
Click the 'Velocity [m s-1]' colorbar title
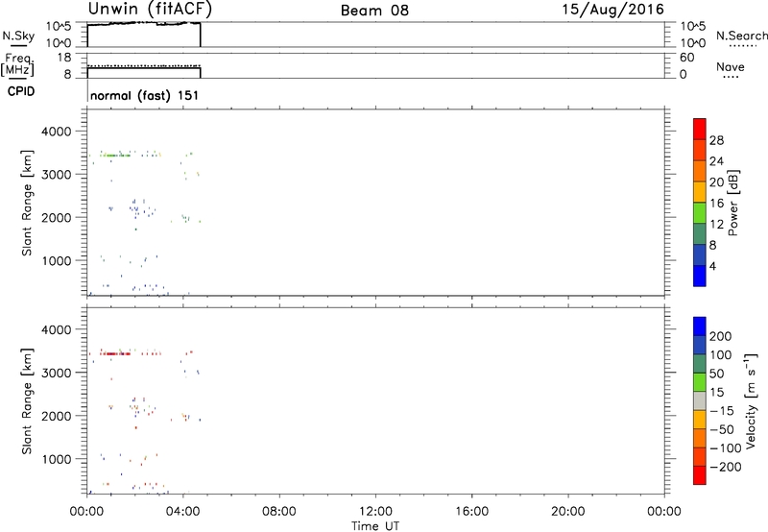point(751,400)
